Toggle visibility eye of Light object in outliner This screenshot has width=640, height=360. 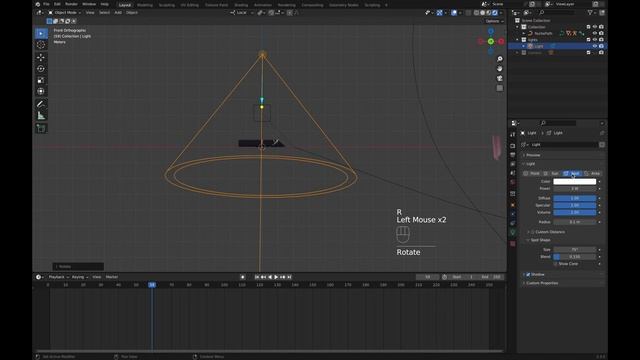pyautogui.click(x=595, y=46)
